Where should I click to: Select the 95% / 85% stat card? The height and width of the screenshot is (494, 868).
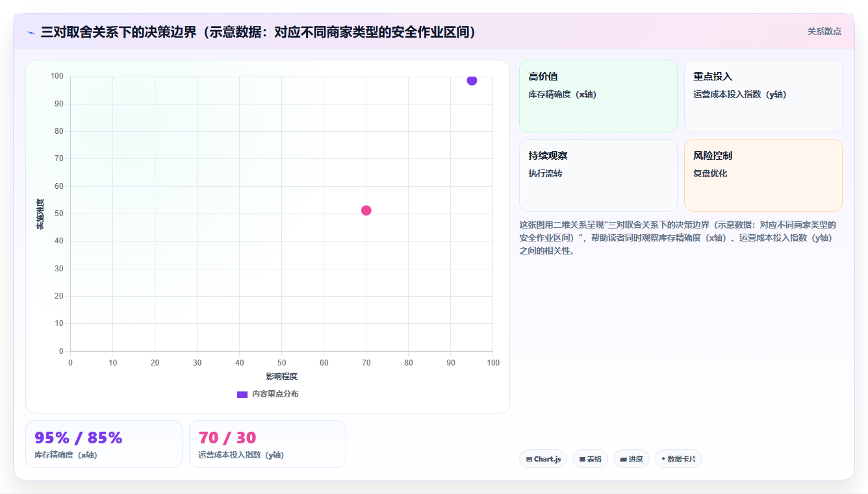[104, 444]
